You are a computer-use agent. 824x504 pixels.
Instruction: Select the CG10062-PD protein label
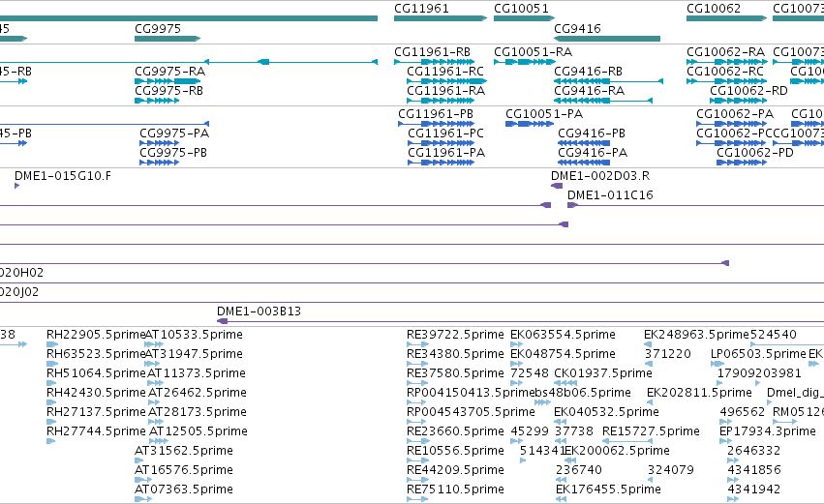(x=754, y=153)
